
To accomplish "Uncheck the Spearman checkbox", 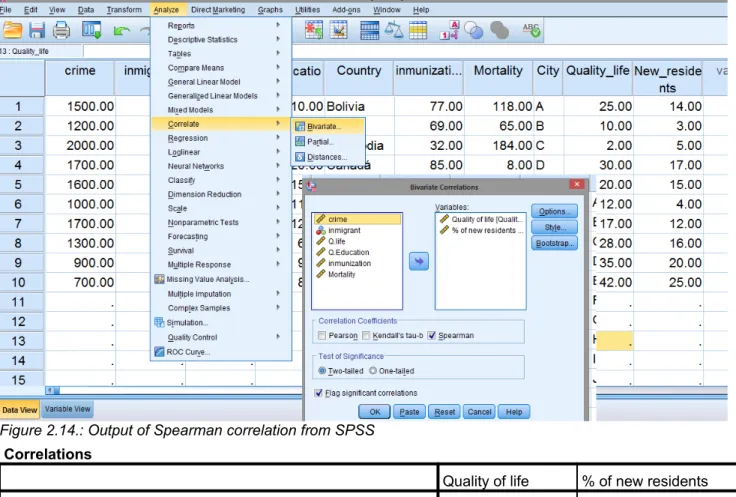I will [x=432, y=336].
